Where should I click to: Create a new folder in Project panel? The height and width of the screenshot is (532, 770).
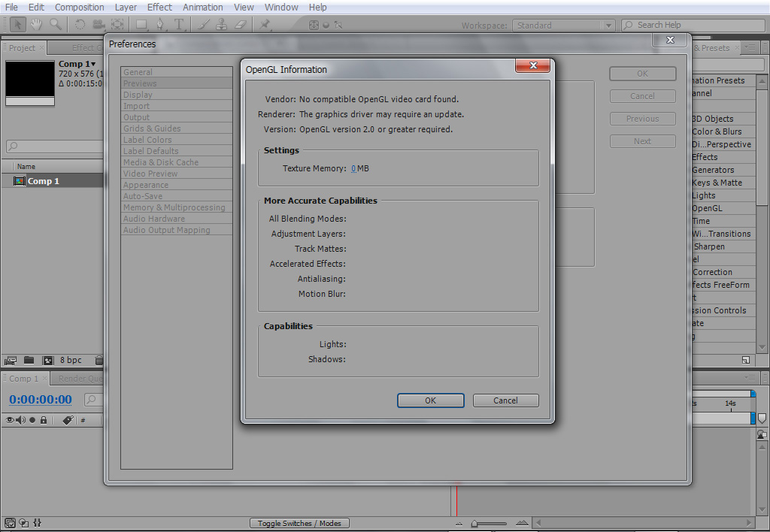pos(29,360)
